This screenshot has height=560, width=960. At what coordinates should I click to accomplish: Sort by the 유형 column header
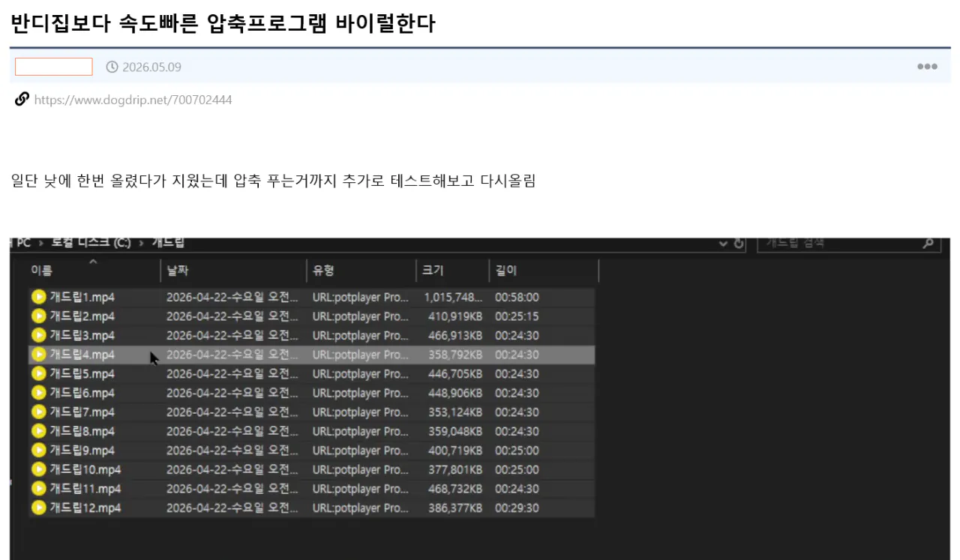click(x=323, y=271)
